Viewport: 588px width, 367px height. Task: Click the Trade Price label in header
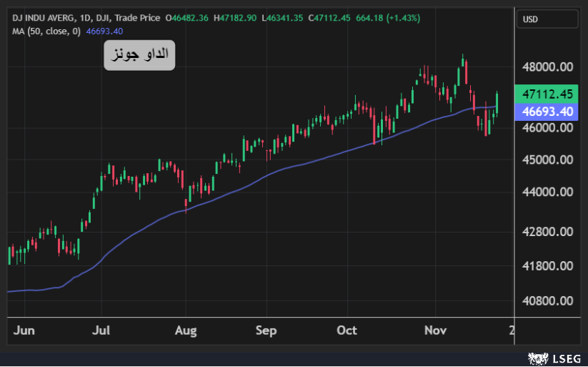tap(139, 17)
